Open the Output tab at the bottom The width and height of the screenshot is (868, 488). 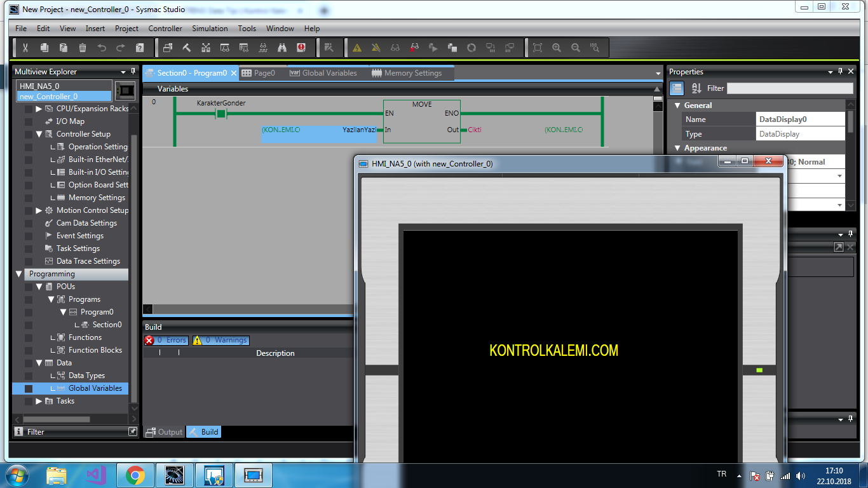coord(164,432)
